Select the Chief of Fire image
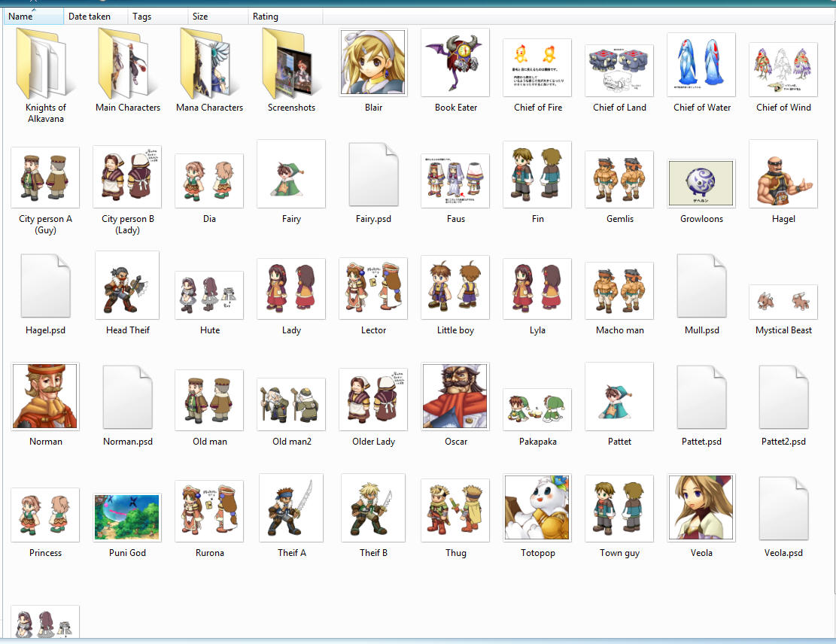This screenshot has height=644, width=836. tap(537, 68)
